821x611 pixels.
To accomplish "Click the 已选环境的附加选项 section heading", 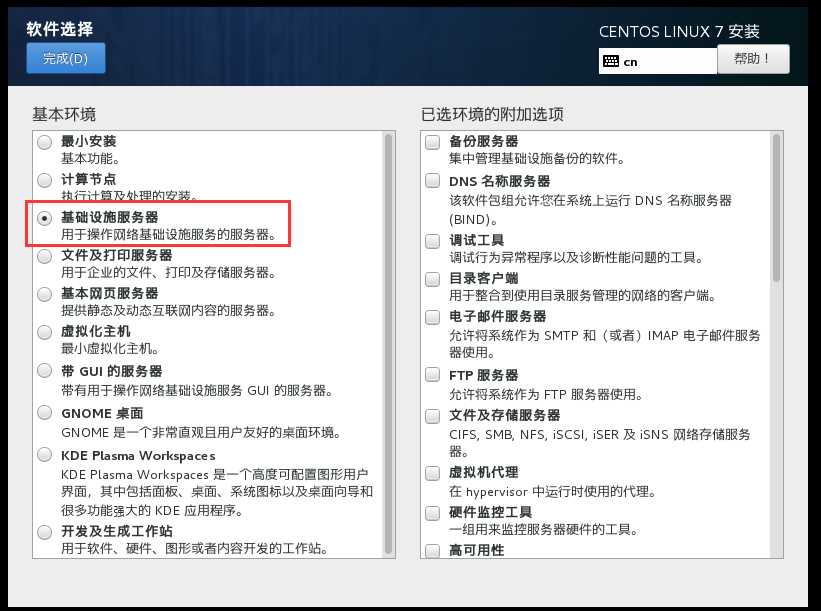I will tap(492, 115).
